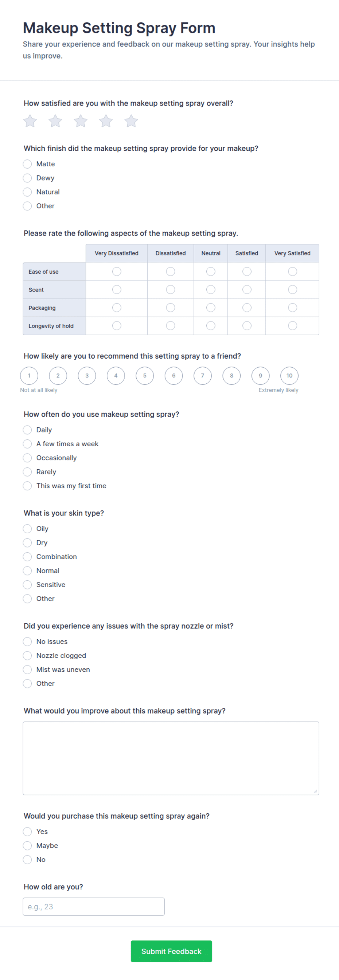The image size is (339, 980).
Task: Mark Ease of use as Very Satisfied
Action: point(292,271)
